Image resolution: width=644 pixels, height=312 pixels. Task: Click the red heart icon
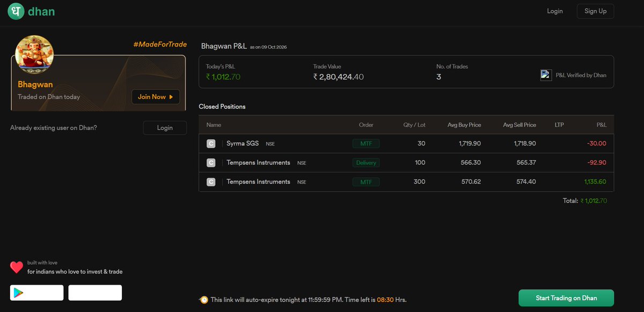(x=17, y=267)
